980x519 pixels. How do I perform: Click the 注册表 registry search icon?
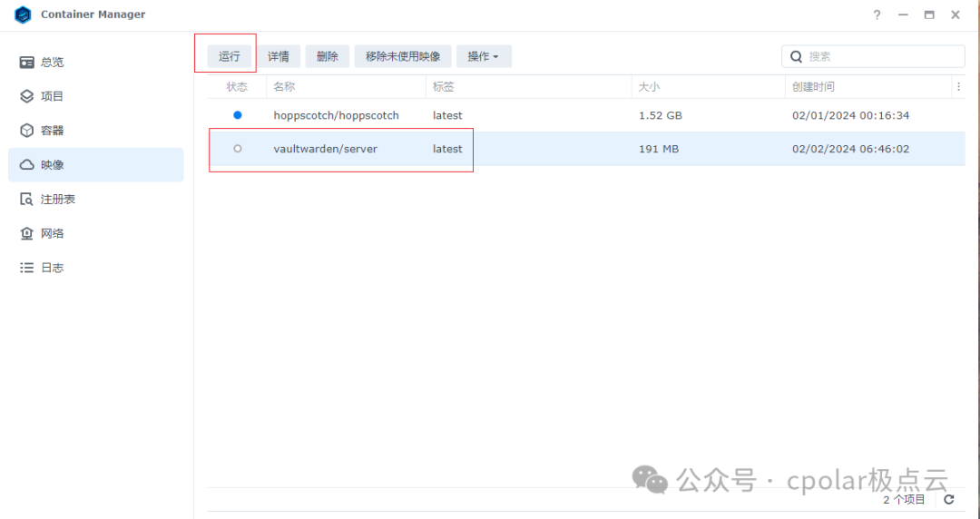pyautogui.click(x=27, y=200)
